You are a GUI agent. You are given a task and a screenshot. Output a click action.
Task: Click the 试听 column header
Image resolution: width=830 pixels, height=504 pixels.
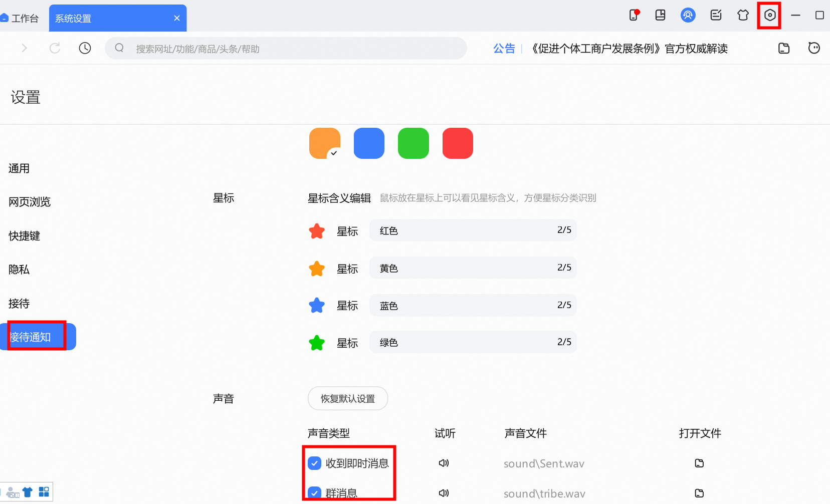pyautogui.click(x=445, y=433)
